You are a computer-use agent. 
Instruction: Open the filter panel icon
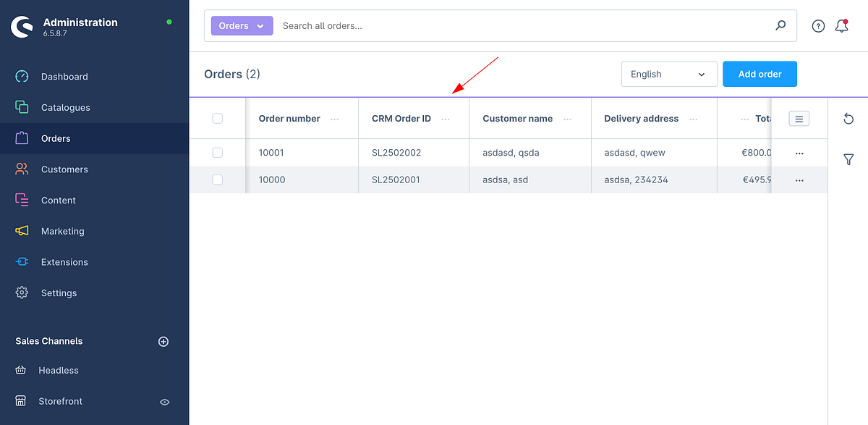tap(848, 159)
